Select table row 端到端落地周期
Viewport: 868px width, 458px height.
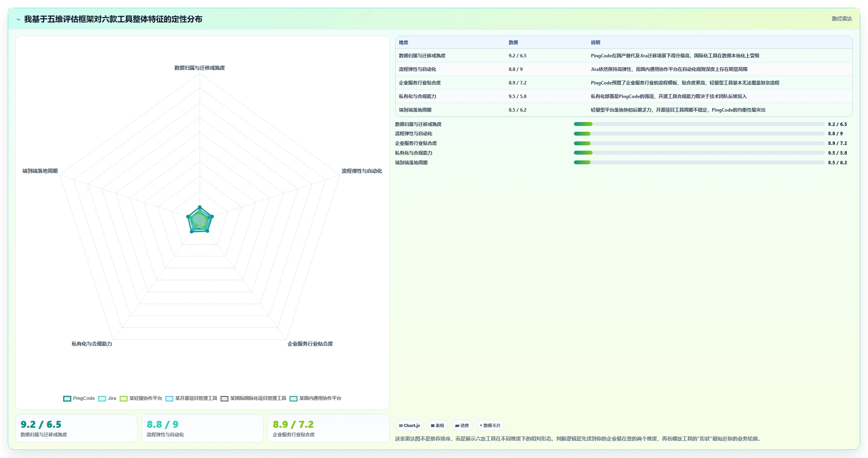pyautogui.click(x=624, y=110)
